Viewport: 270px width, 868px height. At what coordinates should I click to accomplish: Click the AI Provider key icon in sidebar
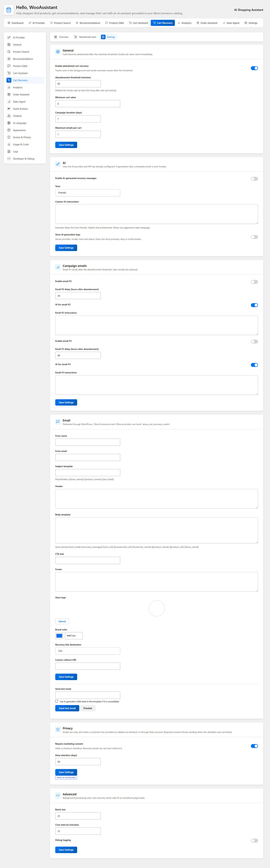(9, 37)
